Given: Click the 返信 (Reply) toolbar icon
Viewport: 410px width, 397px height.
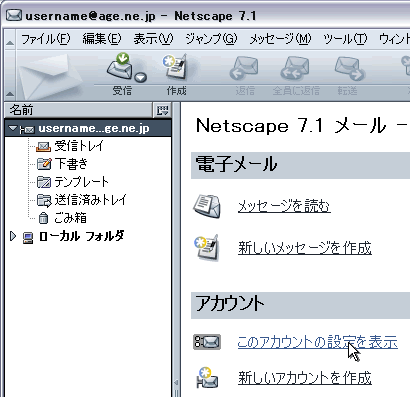Looking at the screenshot, I should tap(244, 68).
